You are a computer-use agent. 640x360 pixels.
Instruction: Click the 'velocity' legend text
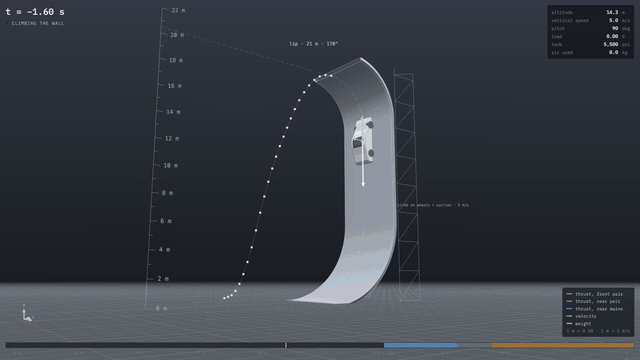[586, 316]
